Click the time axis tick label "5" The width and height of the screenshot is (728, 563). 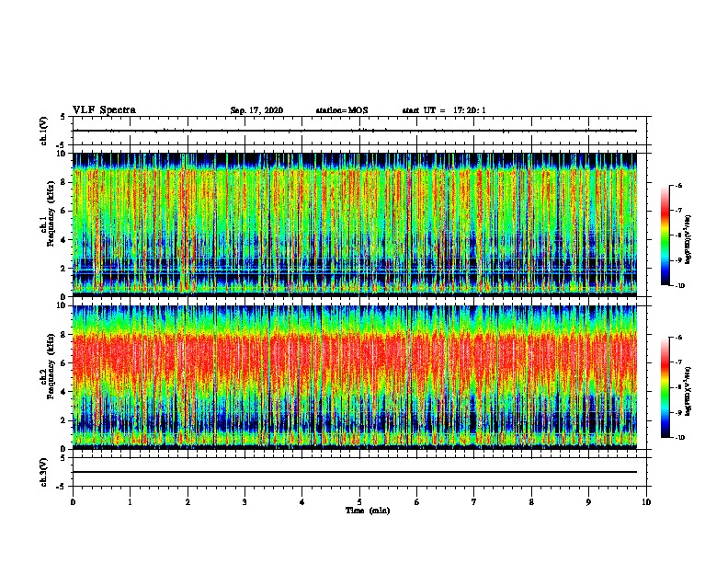click(x=359, y=502)
